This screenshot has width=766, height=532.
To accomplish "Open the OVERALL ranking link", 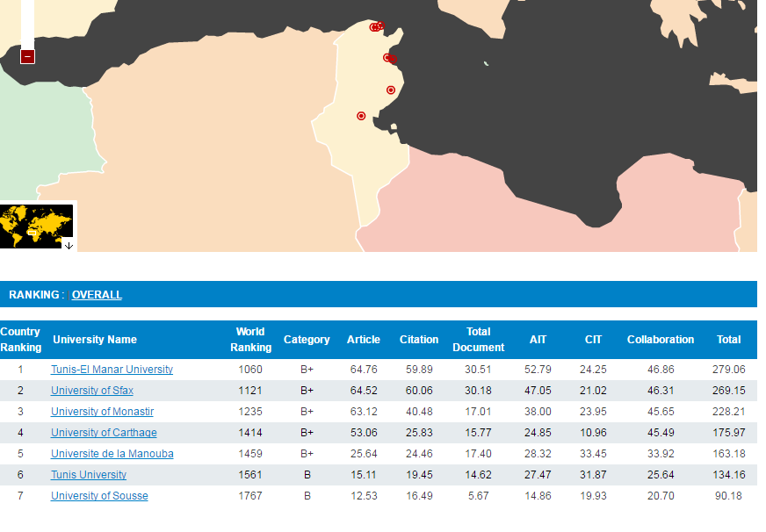I will [97, 295].
